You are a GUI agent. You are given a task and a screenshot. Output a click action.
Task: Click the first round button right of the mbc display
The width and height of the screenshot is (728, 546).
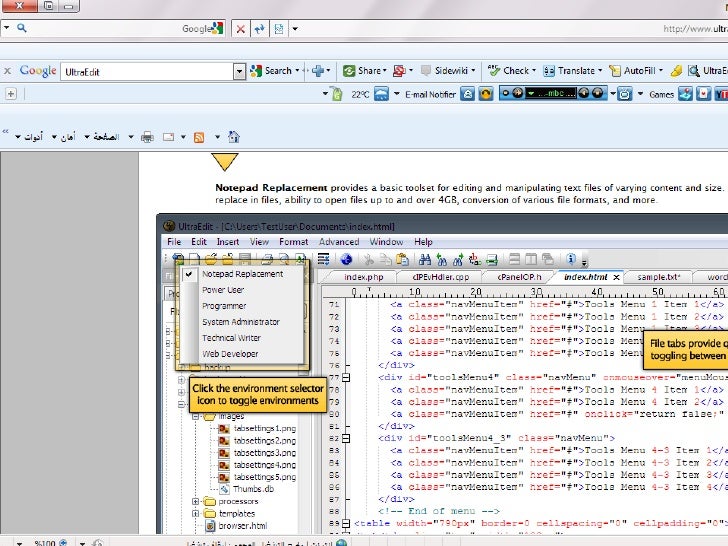[x=584, y=93]
